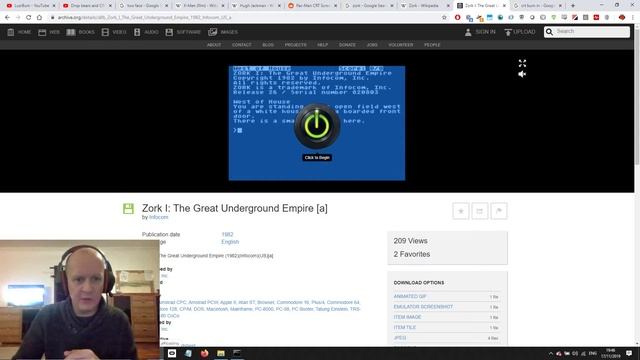Download the JPEG option
The image size is (640, 360).
click(x=400, y=338)
